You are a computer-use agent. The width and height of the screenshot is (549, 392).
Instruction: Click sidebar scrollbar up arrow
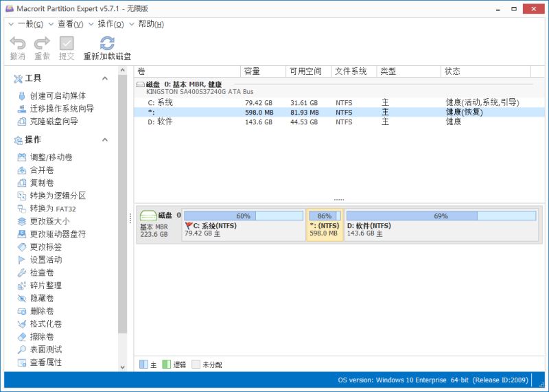123,70
